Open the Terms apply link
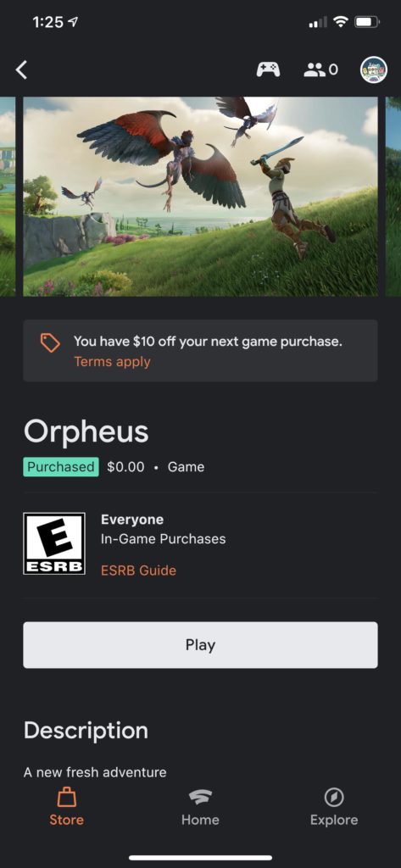Viewport: 401px width, 868px height. pyautogui.click(x=113, y=361)
